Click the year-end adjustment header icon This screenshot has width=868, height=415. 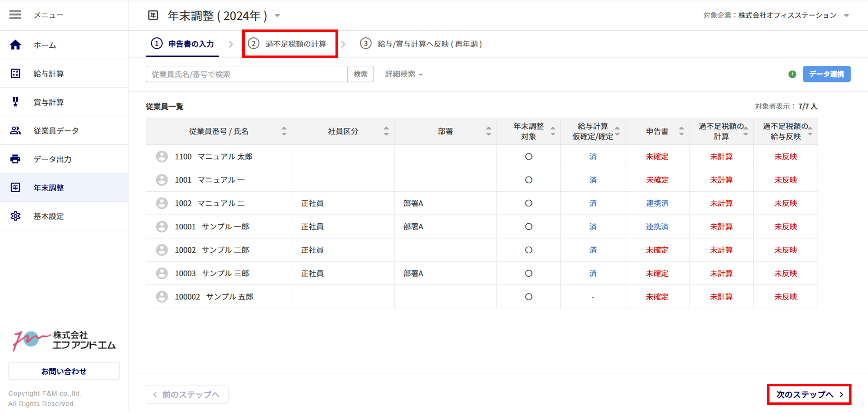coord(153,16)
